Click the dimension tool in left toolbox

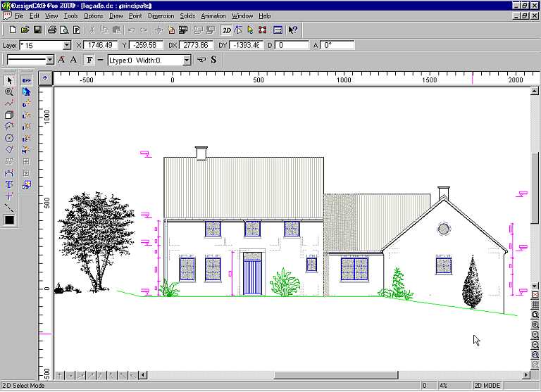click(9, 172)
